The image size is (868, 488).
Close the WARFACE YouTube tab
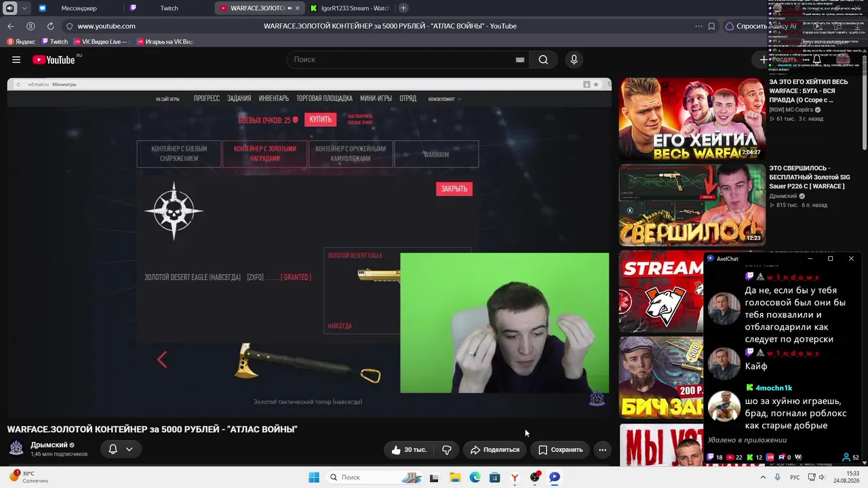[297, 8]
